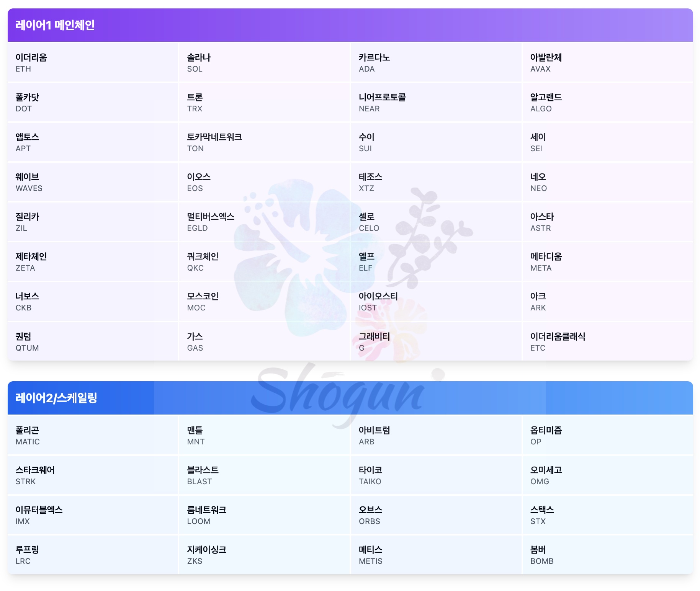Choose the 네오 NEO entry

point(608,182)
